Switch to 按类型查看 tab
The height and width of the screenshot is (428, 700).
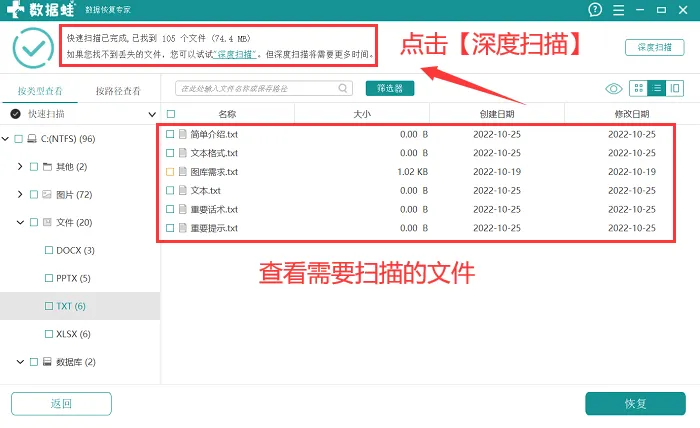click(x=40, y=91)
